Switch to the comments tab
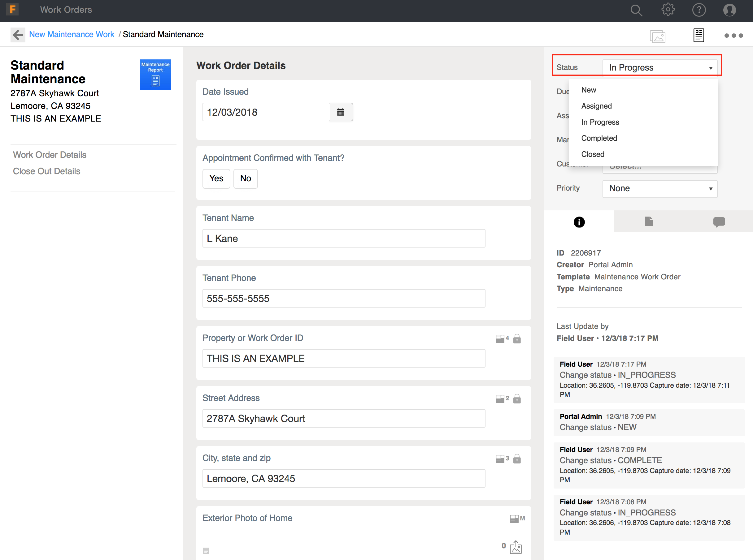The image size is (753, 560). point(719,222)
